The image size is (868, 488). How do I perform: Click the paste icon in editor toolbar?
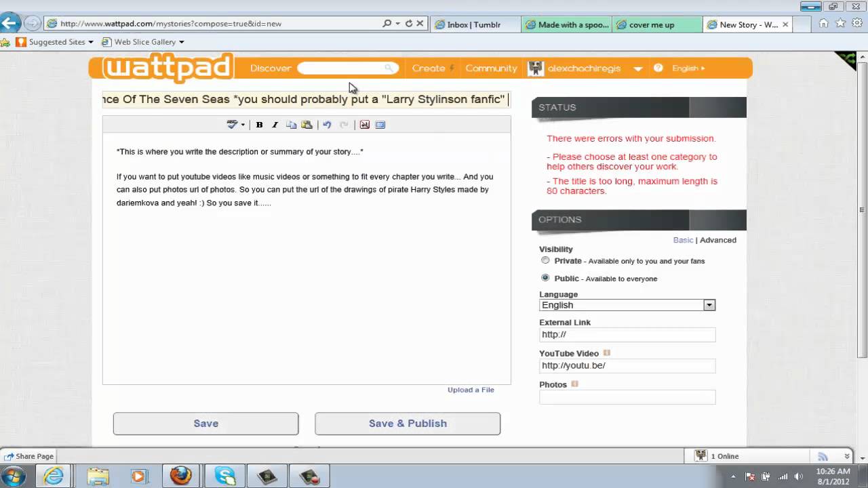(307, 125)
